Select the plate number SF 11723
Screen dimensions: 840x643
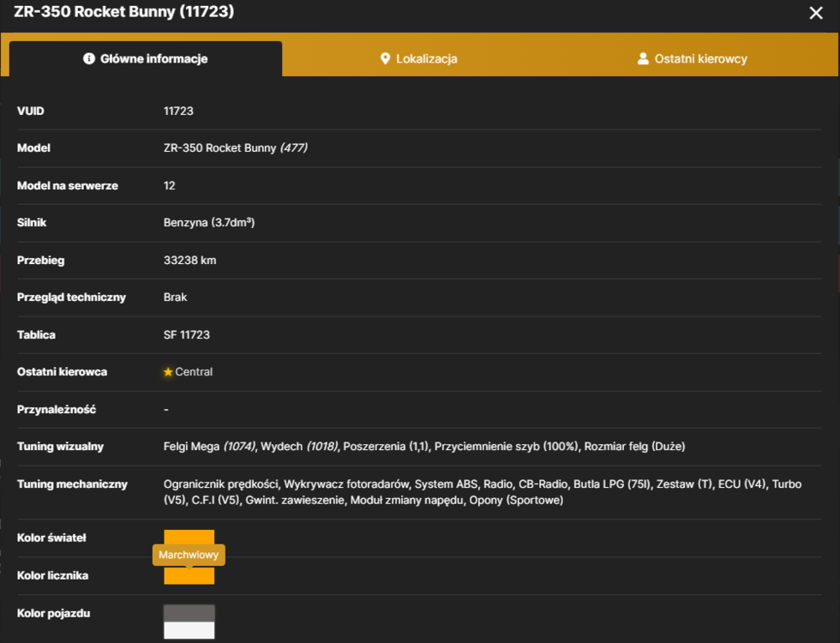pos(187,335)
